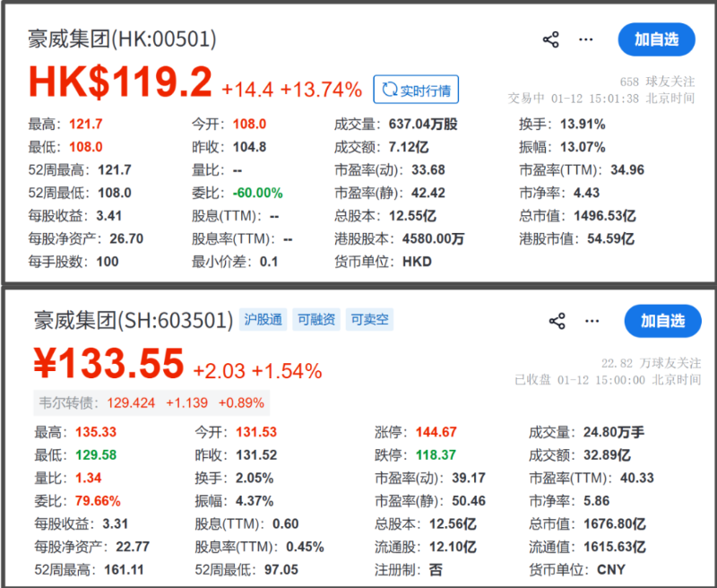Click the 实时行情 live quotes button
Screen dimensions: 717x588
[x=416, y=89]
